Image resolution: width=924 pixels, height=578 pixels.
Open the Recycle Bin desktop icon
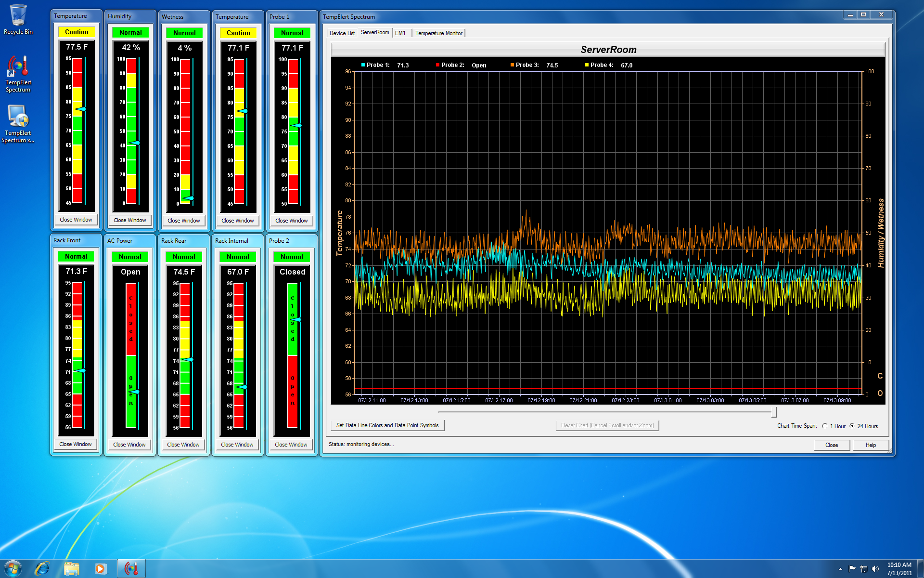point(18,20)
